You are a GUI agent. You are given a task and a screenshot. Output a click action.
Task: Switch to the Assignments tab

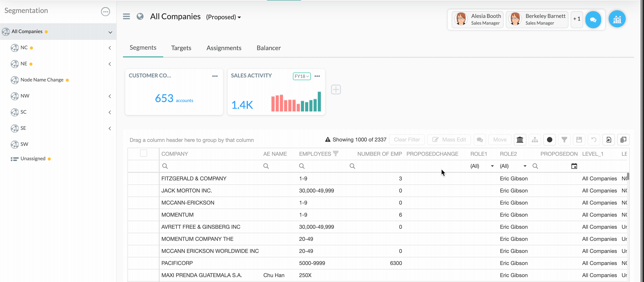[224, 48]
